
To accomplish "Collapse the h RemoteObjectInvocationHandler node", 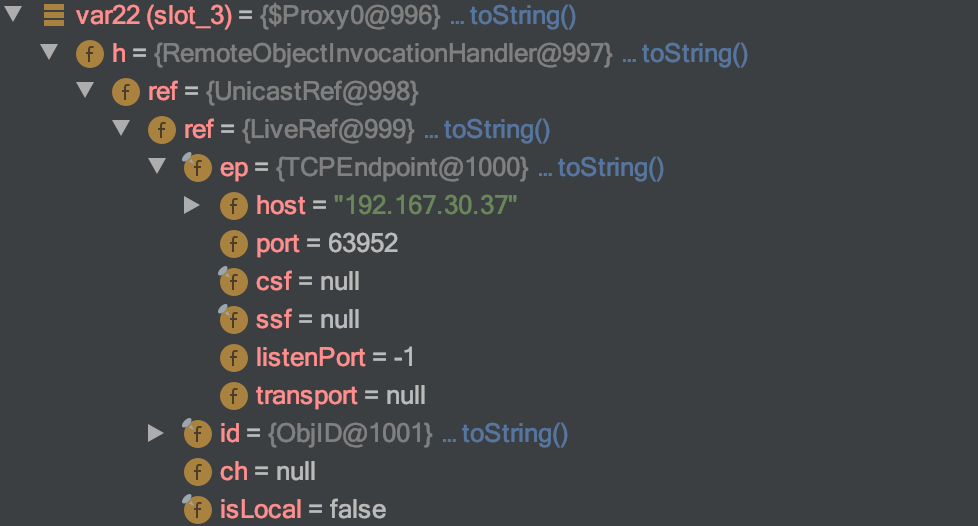I will point(49,52).
